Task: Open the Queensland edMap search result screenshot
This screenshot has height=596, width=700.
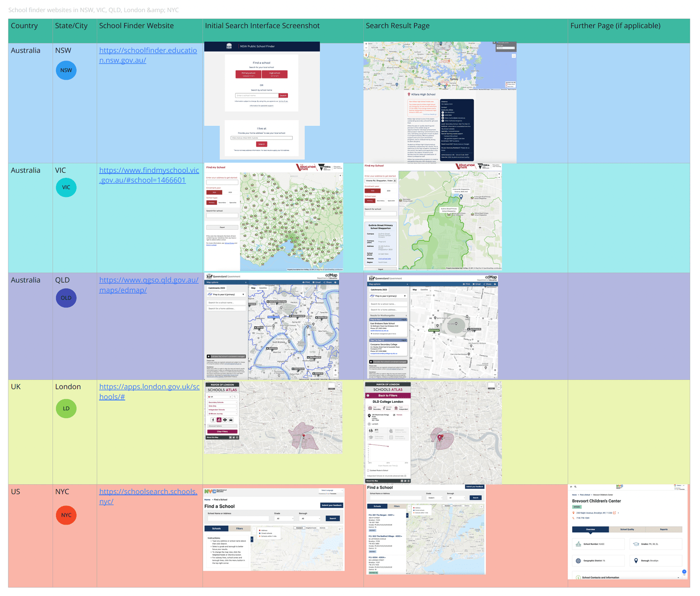Action: click(x=432, y=326)
